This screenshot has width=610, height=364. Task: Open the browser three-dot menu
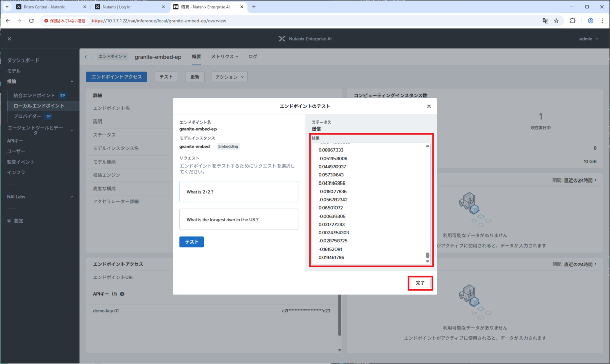[x=602, y=21]
